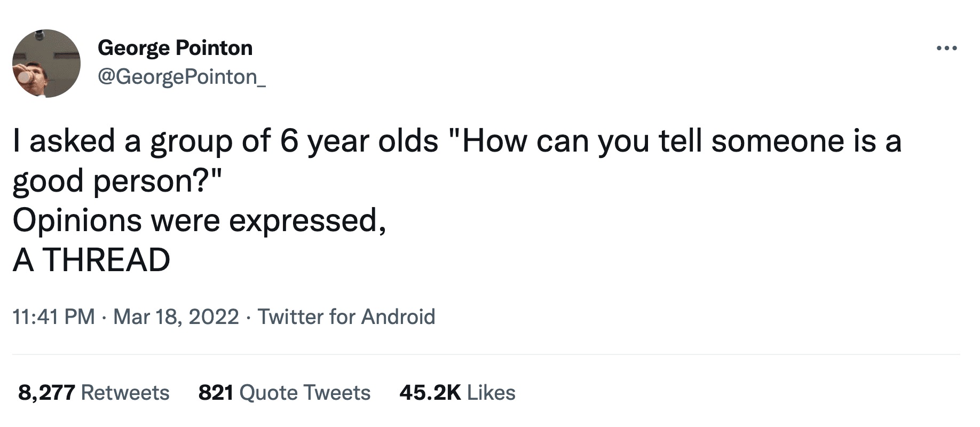Click the 821 quote count number
980x427 pixels.
click(x=216, y=393)
